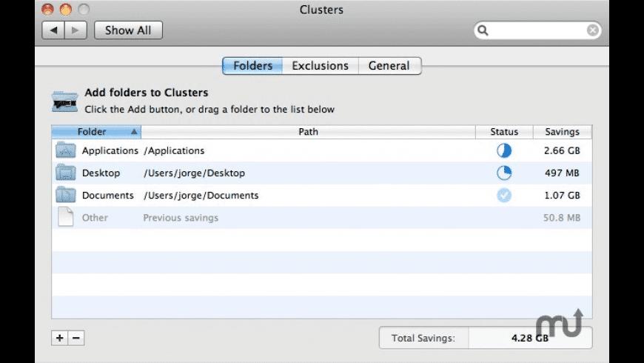Select the Documents folder name

[x=108, y=196]
